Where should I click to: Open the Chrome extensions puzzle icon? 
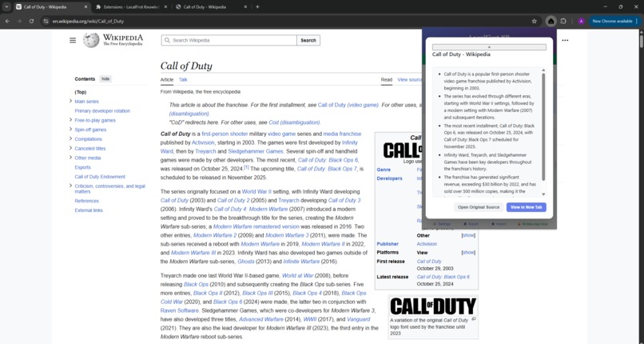[563, 21]
